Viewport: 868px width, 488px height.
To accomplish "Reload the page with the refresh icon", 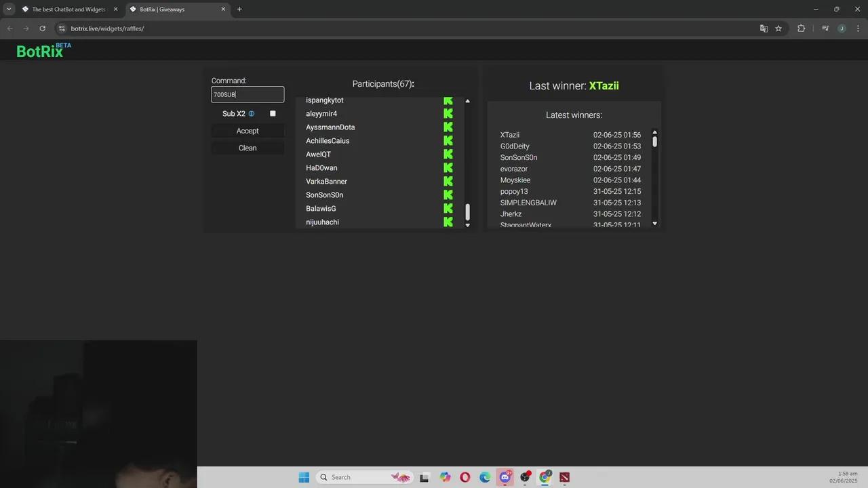I will click(x=42, y=28).
